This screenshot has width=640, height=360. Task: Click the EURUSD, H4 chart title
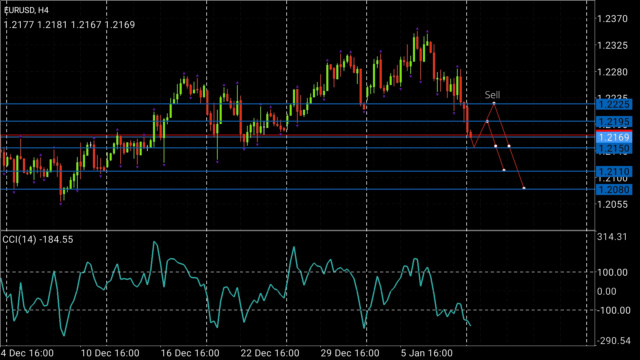27,10
